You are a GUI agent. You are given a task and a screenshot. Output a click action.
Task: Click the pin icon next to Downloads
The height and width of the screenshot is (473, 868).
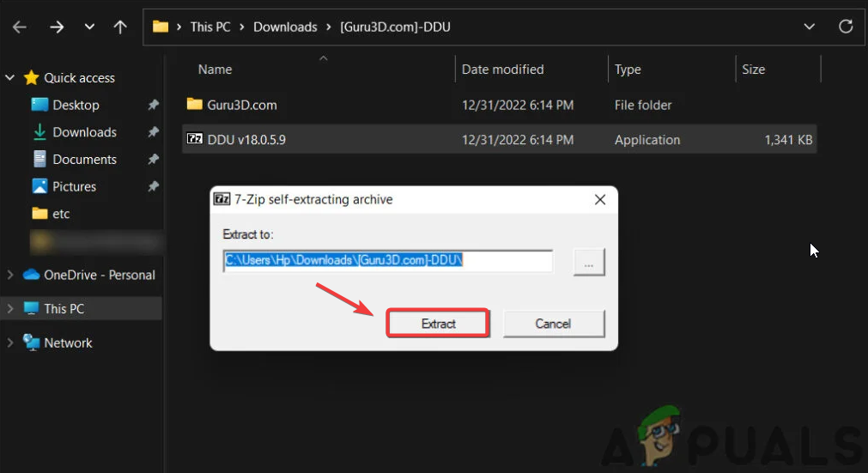point(154,131)
